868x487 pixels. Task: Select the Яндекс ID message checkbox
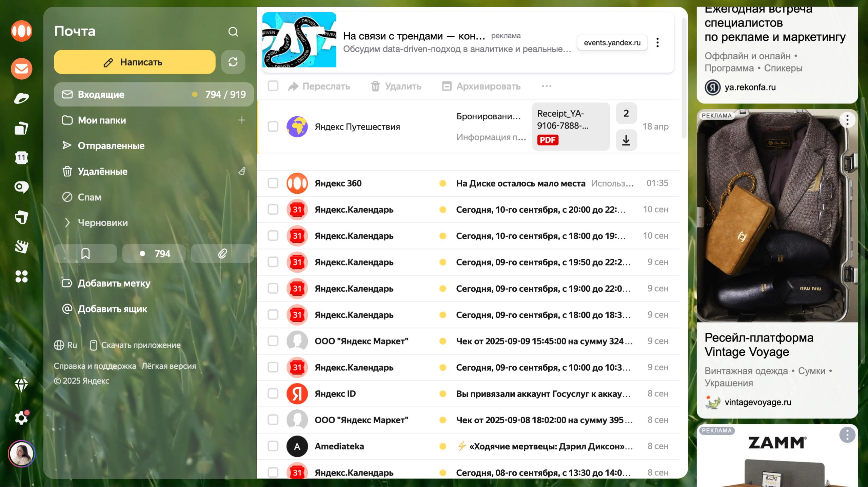tap(273, 394)
